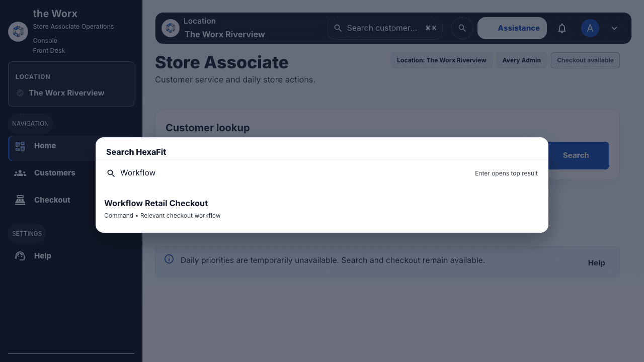This screenshot has height=362, width=644.
Task: Click the Worx logo in the sidebar
Action: (18, 32)
